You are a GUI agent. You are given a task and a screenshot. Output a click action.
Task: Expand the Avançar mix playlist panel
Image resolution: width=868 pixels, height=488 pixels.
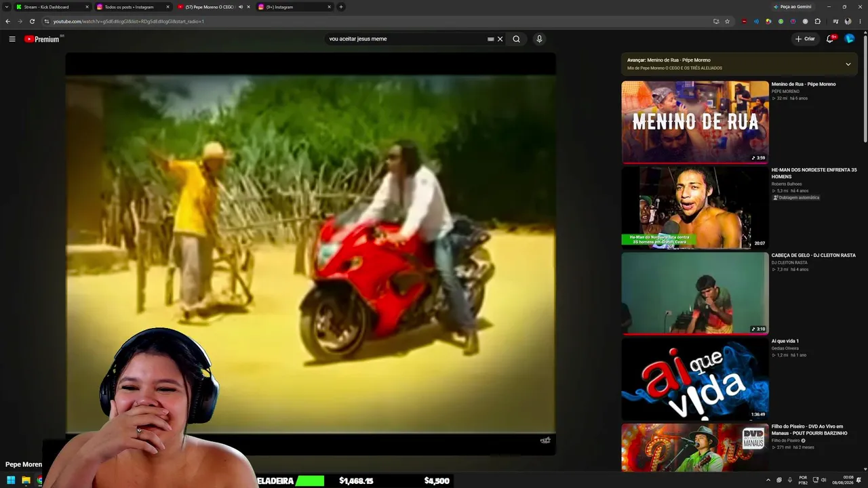848,64
